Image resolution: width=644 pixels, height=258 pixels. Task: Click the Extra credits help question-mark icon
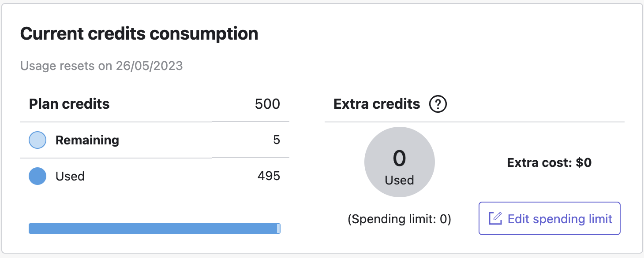coord(438,104)
